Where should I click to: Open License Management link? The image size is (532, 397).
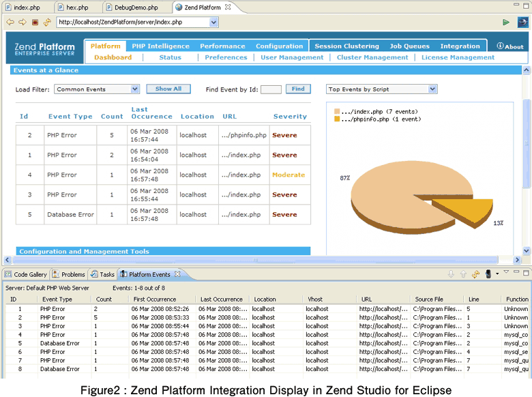[458, 57]
